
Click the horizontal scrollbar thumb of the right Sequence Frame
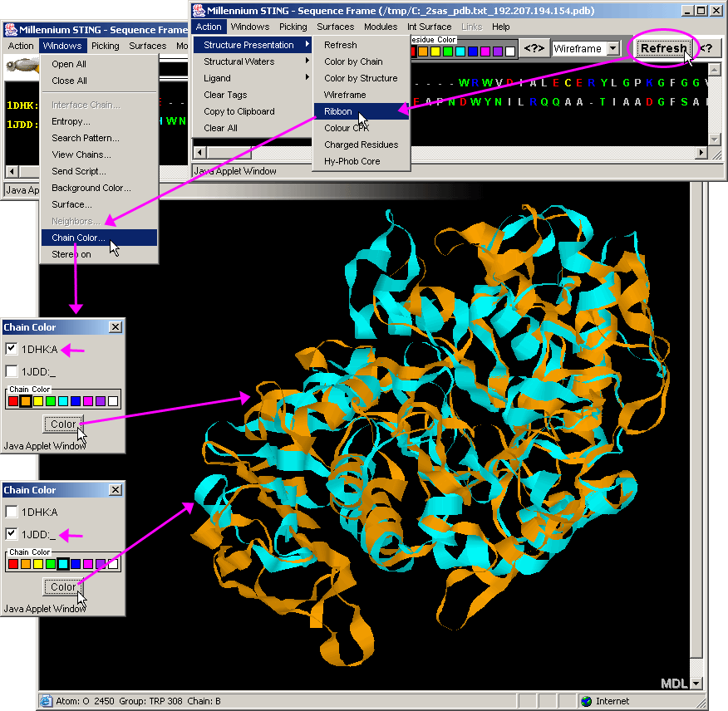pyautogui.click(x=229, y=152)
